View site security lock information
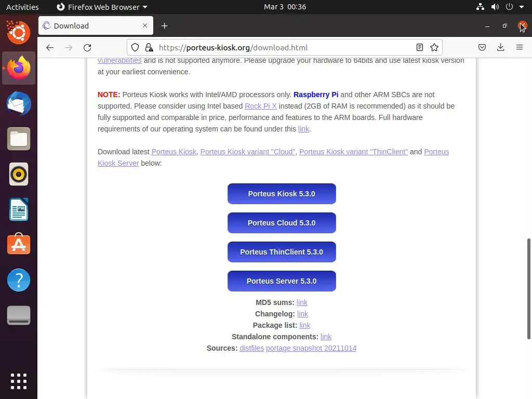 (x=149, y=47)
